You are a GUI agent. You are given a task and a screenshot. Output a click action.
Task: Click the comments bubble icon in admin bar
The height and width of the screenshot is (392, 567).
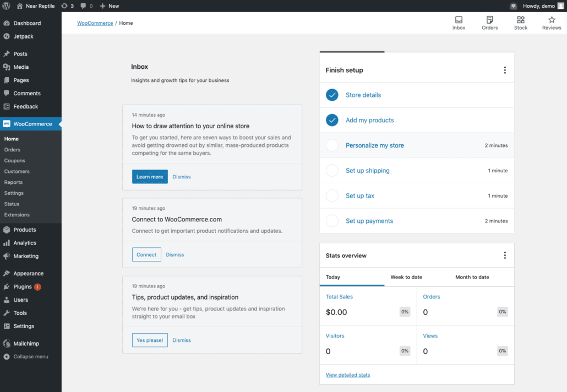pyautogui.click(x=83, y=6)
